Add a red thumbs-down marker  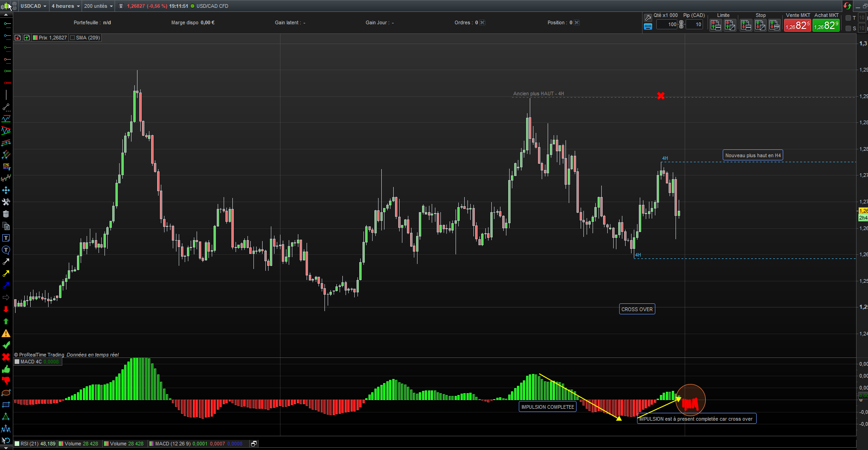click(6, 381)
